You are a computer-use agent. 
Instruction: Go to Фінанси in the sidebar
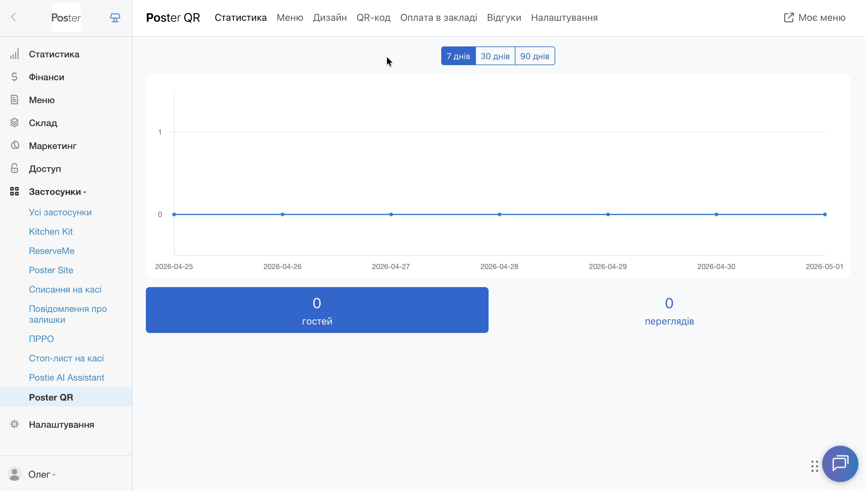pyautogui.click(x=46, y=77)
